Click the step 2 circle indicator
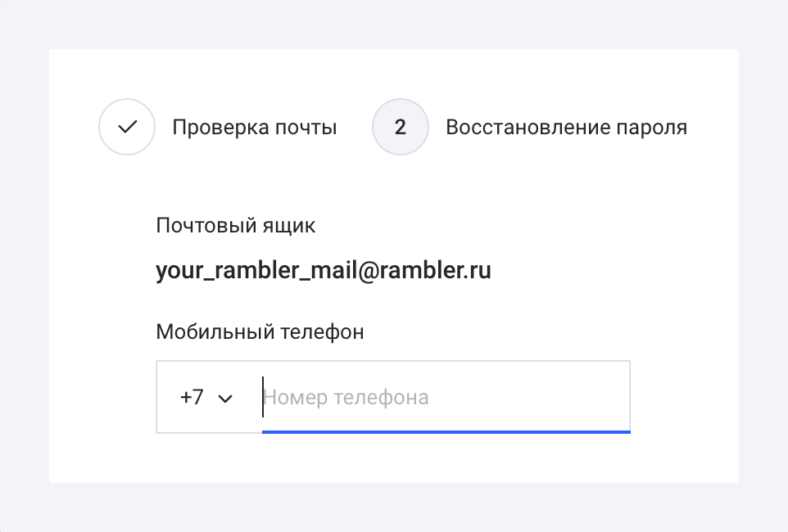788x532 pixels. [400, 127]
